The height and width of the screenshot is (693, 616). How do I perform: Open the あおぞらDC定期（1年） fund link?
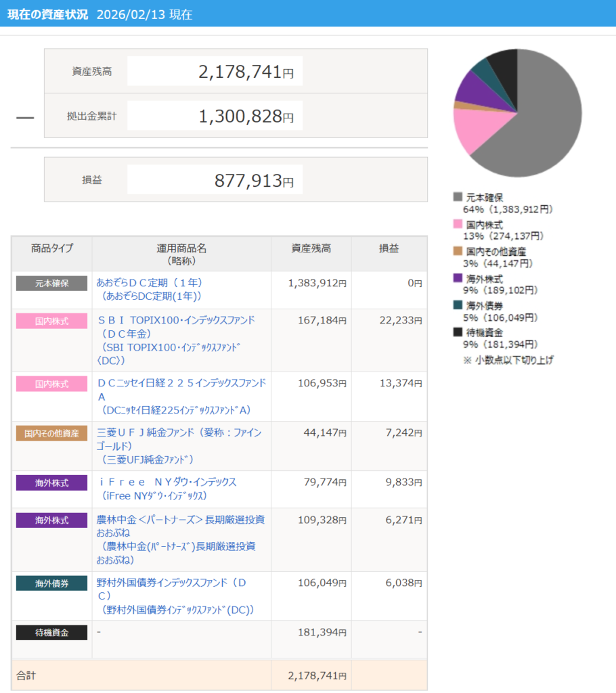(x=150, y=283)
